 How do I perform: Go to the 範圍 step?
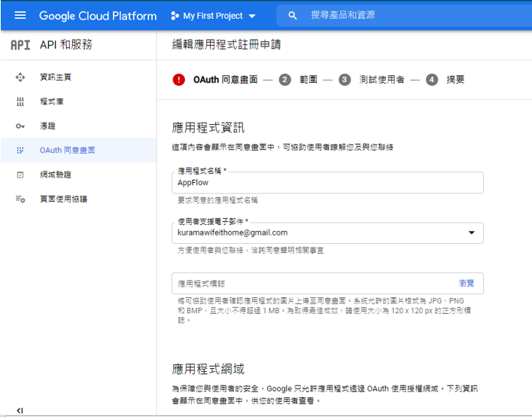pyautogui.click(x=309, y=80)
